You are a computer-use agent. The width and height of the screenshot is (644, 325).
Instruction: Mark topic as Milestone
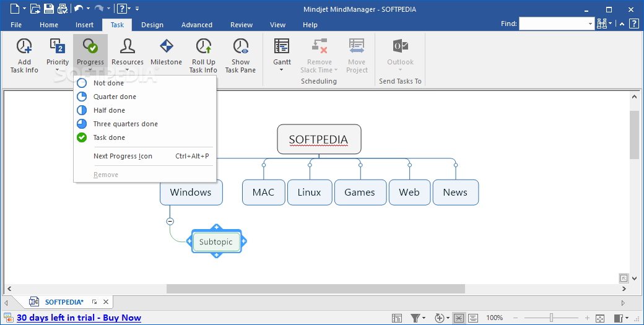coord(167,52)
